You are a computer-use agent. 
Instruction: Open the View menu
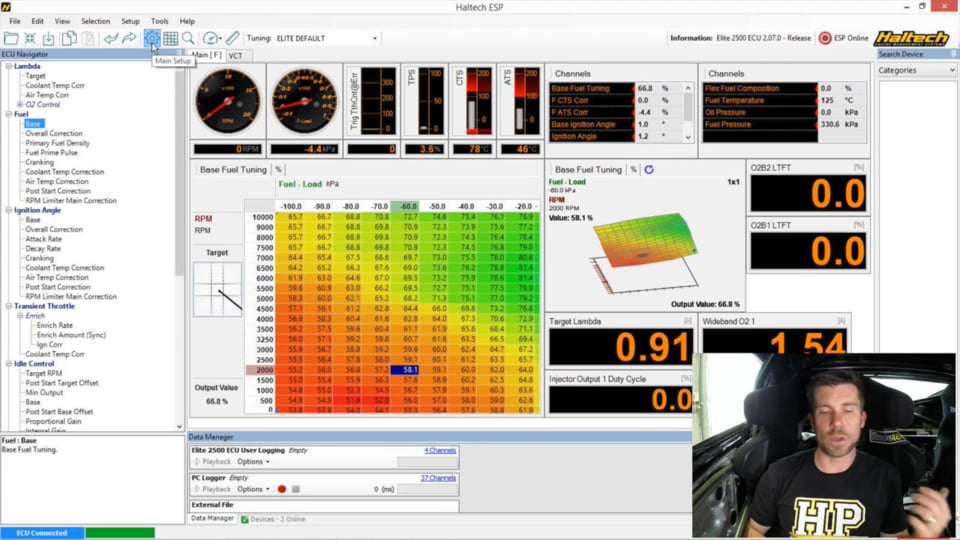[62, 21]
